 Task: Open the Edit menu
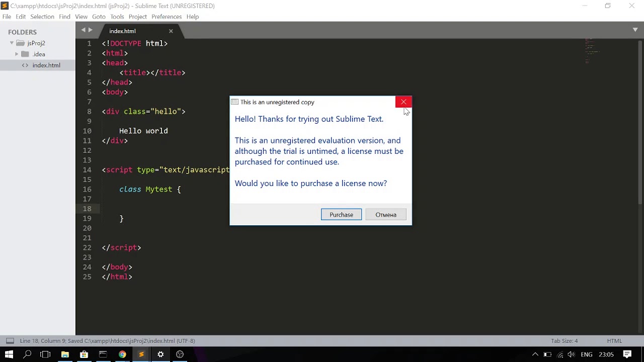tap(21, 17)
